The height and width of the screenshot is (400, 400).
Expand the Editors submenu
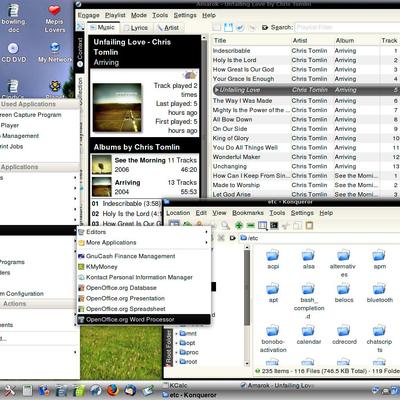click(x=143, y=232)
